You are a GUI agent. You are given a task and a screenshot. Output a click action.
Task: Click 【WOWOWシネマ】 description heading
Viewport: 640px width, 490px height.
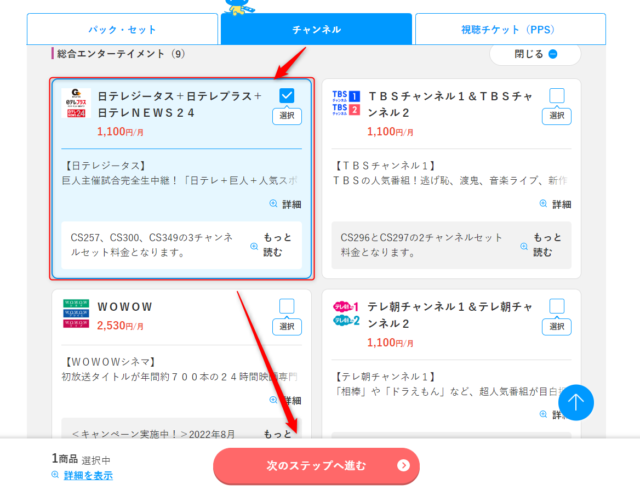(110, 362)
